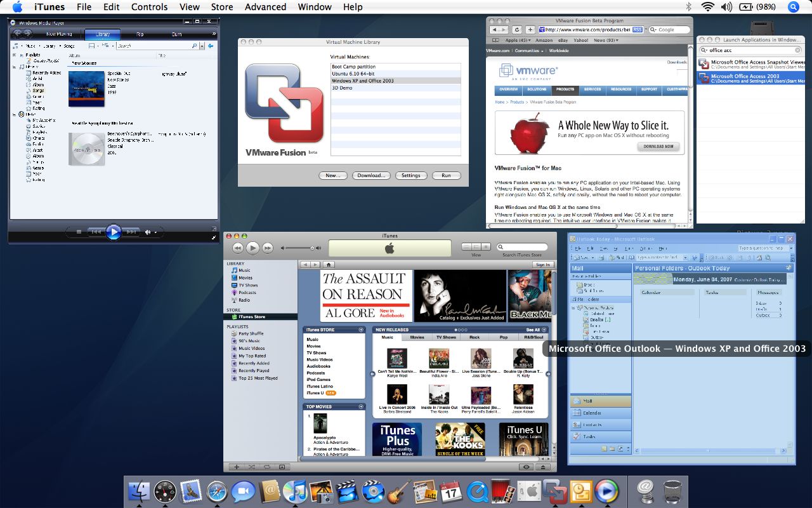Click Windows Media Player Dock icon
This screenshot has height=508, width=812.
(606, 491)
